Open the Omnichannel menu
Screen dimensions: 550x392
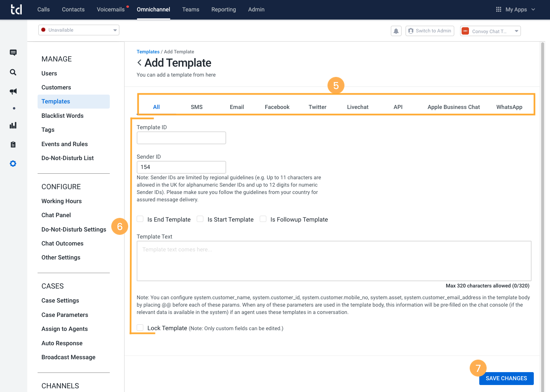tap(153, 10)
